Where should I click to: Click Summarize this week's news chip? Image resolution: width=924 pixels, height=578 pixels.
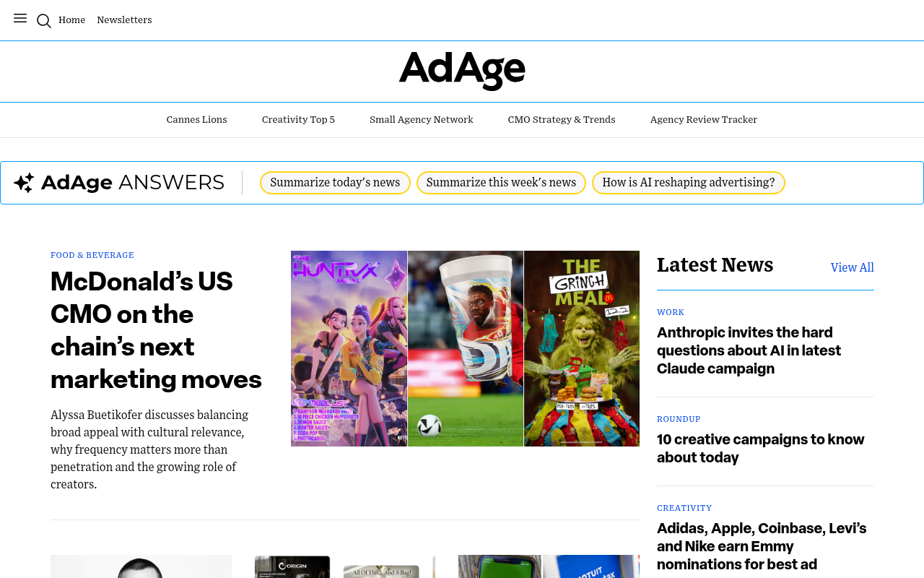(x=501, y=183)
